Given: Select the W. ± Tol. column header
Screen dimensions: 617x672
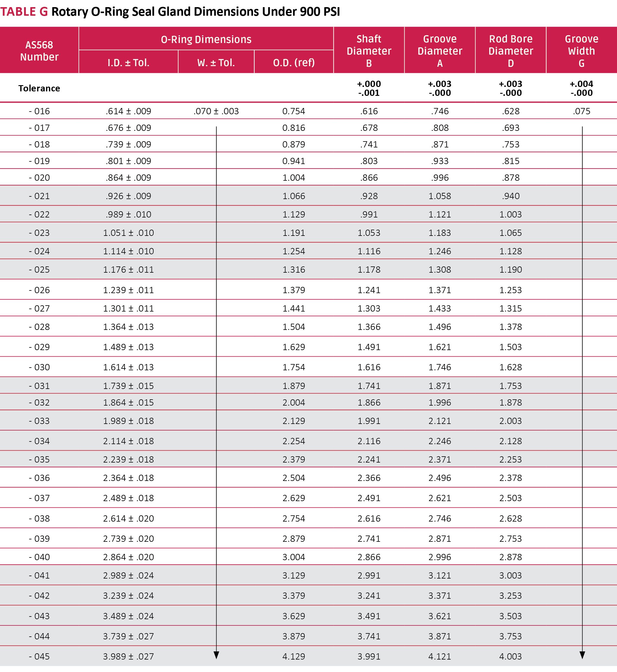Looking at the screenshot, I should 216,63.
